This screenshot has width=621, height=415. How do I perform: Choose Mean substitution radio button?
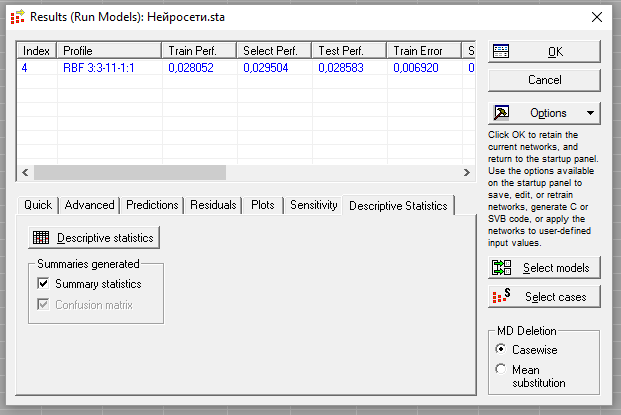click(501, 370)
